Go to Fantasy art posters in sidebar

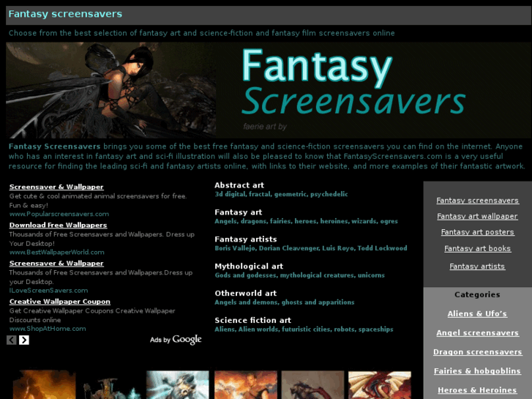(x=477, y=232)
